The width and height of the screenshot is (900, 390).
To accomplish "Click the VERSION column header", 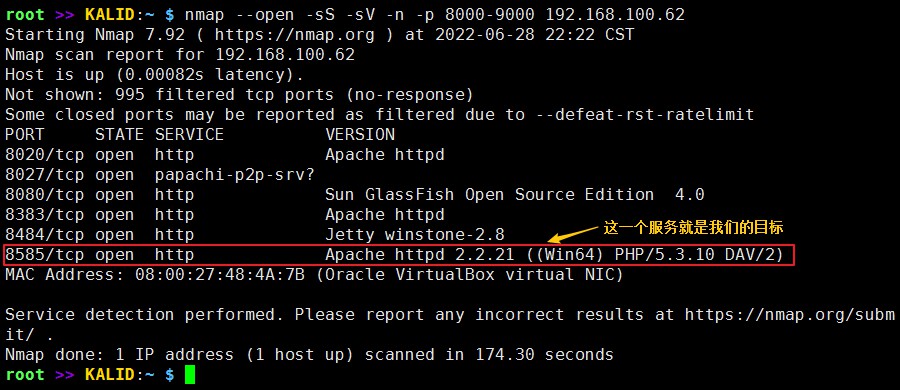I will 360,135.
